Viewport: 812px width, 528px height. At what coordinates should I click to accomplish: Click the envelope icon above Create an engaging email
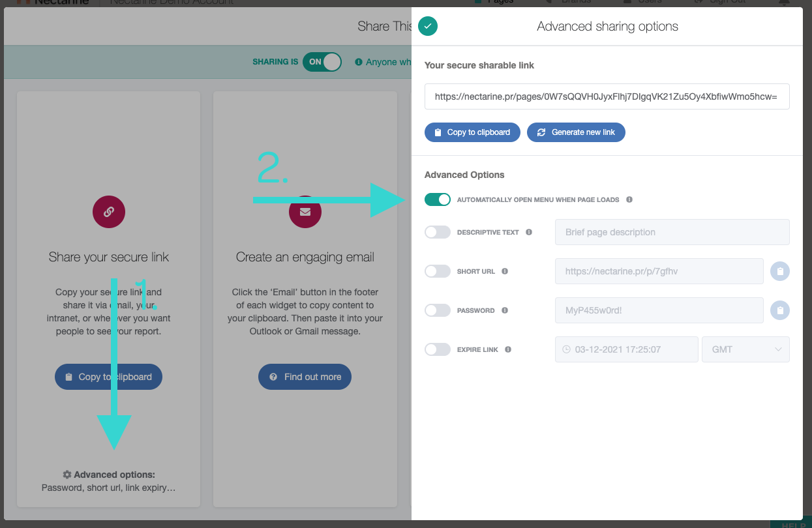pos(305,212)
